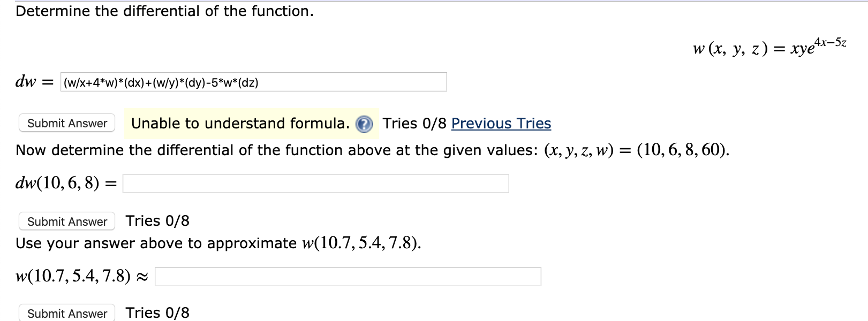The image size is (868, 321).
Task: Select the empty dw(10, 6, 8) answer field
Action: coord(316,182)
